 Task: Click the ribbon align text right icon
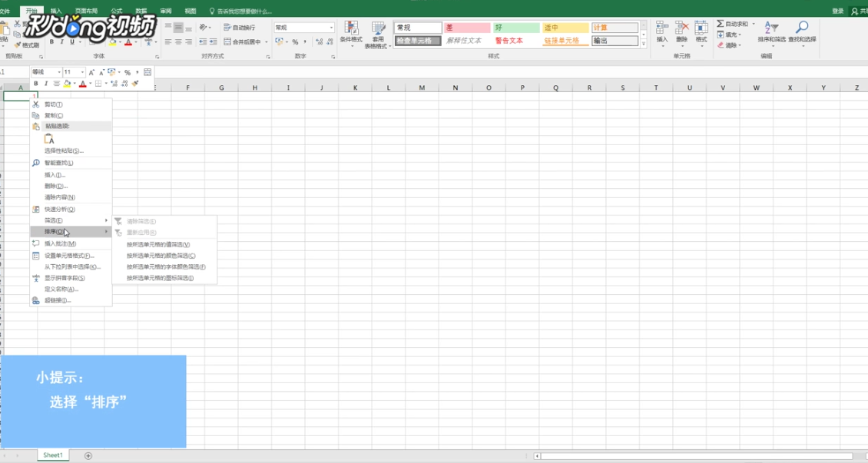(x=189, y=42)
